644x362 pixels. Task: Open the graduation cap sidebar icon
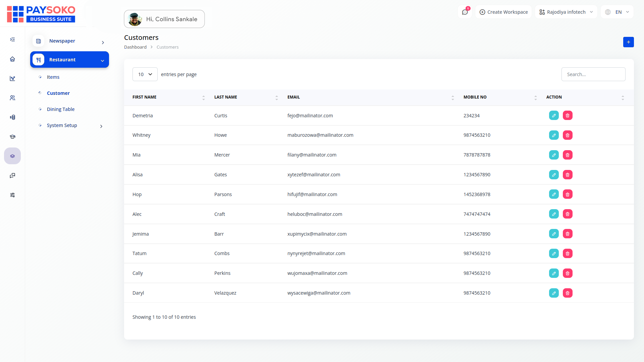(12, 137)
